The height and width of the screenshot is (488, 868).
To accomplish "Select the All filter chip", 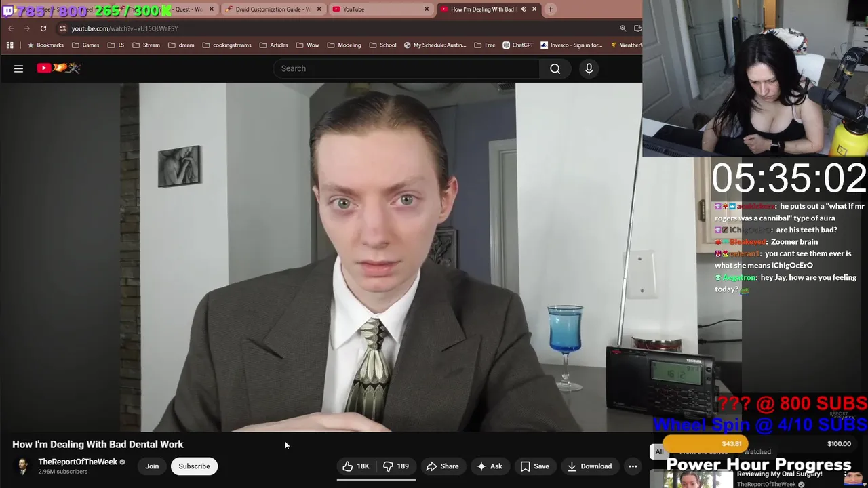I will point(659,451).
